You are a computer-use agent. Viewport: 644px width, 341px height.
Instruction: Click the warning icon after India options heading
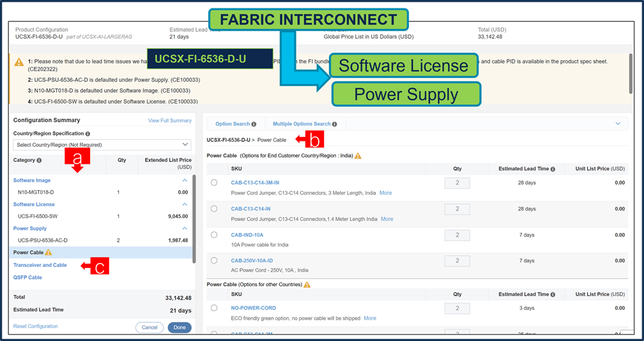(x=358, y=156)
